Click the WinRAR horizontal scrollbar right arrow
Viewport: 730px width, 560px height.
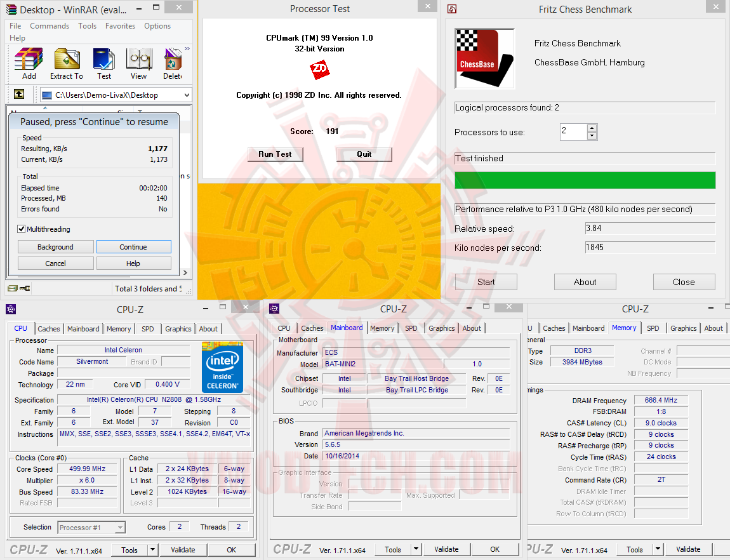click(185, 273)
